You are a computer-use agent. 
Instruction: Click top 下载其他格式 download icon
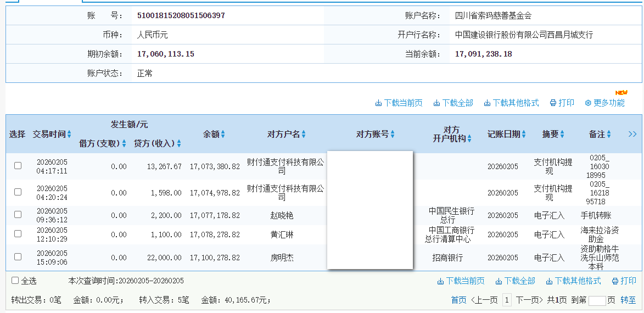487,103
